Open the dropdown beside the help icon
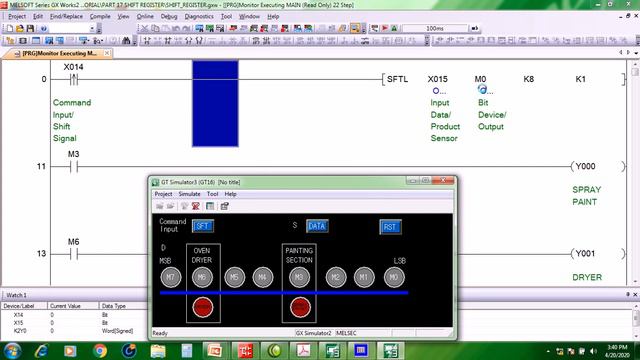Image resolution: width=640 pixels, height=360 pixels. click(x=92, y=29)
